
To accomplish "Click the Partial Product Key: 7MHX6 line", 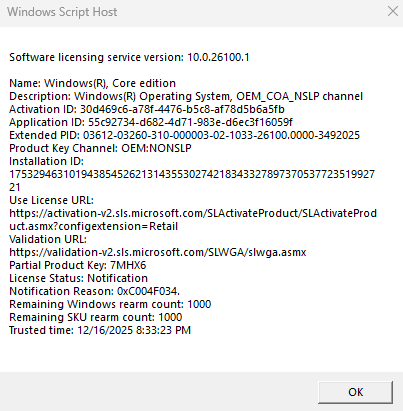I will tap(78, 265).
